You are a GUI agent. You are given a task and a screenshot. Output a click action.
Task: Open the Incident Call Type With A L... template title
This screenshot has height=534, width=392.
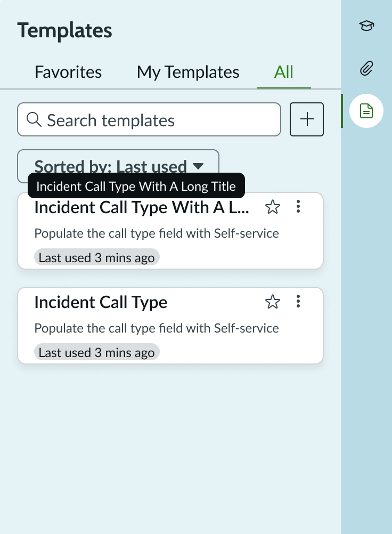tap(141, 208)
